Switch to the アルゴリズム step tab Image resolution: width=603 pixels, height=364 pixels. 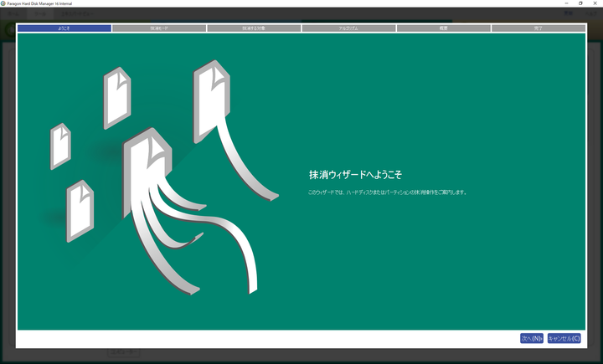click(348, 28)
